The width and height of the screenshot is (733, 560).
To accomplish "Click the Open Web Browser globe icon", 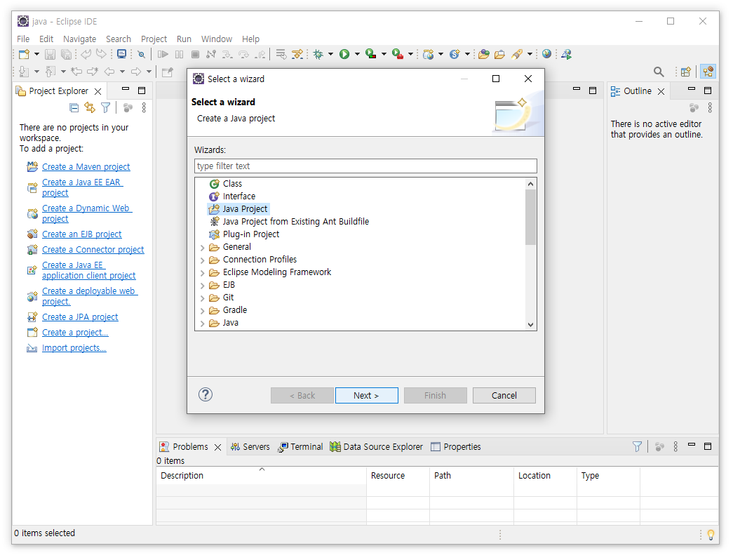I will pos(546,54).
